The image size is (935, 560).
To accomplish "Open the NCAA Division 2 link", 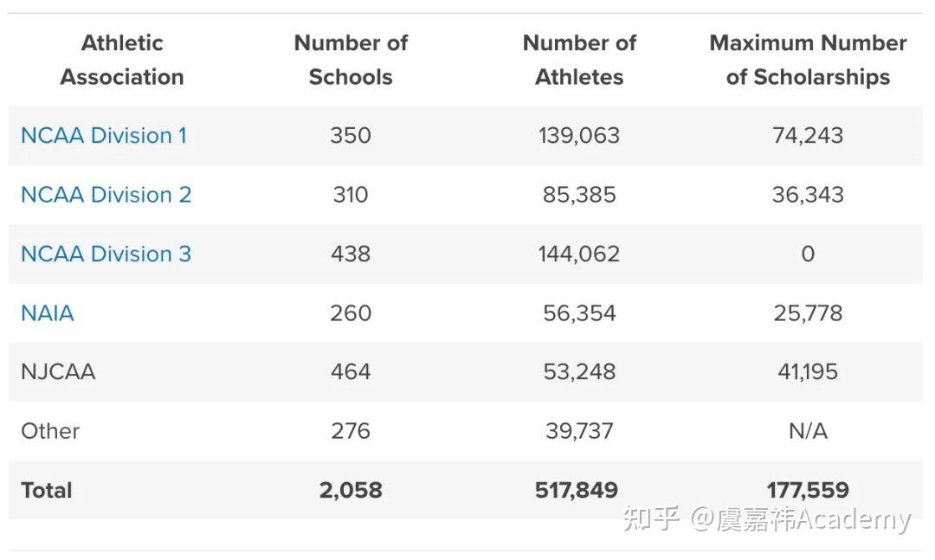I will (x=106, y=195).
